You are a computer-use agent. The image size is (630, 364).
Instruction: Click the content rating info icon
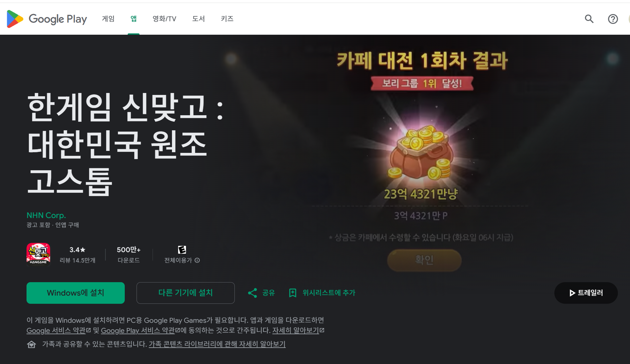click(197, 260)
